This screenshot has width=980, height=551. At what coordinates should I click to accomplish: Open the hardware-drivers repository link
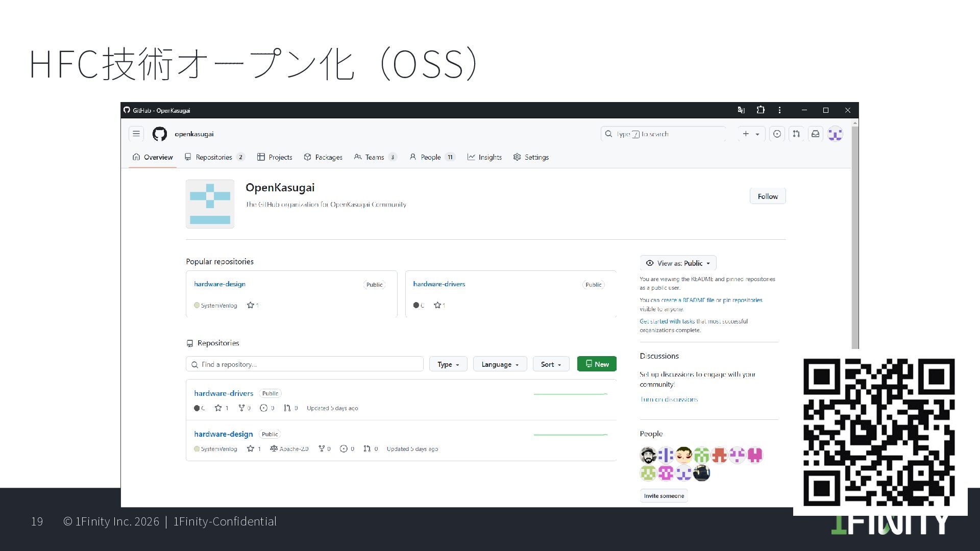coord(224,393)
